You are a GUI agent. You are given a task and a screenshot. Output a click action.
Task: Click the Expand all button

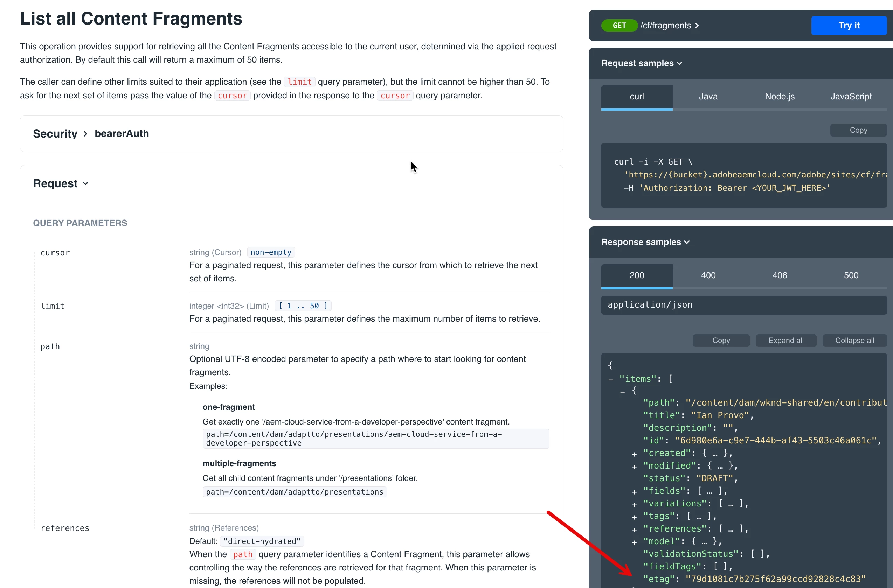click(x=786, y=341)
